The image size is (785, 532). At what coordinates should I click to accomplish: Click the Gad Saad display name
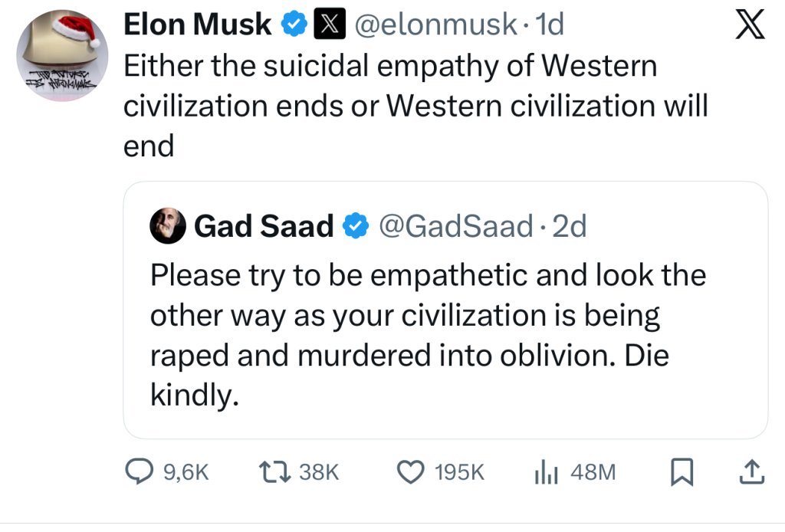click(x=264, y=226)
